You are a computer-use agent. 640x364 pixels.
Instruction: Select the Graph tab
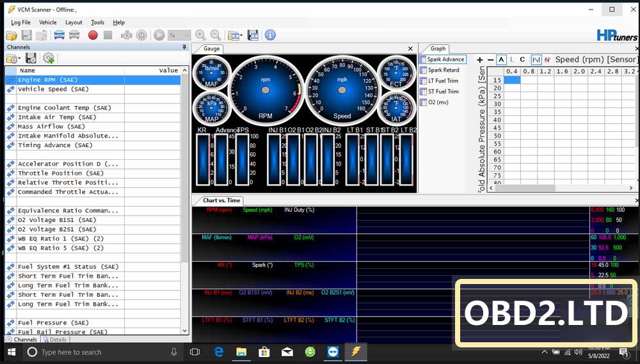438,49
